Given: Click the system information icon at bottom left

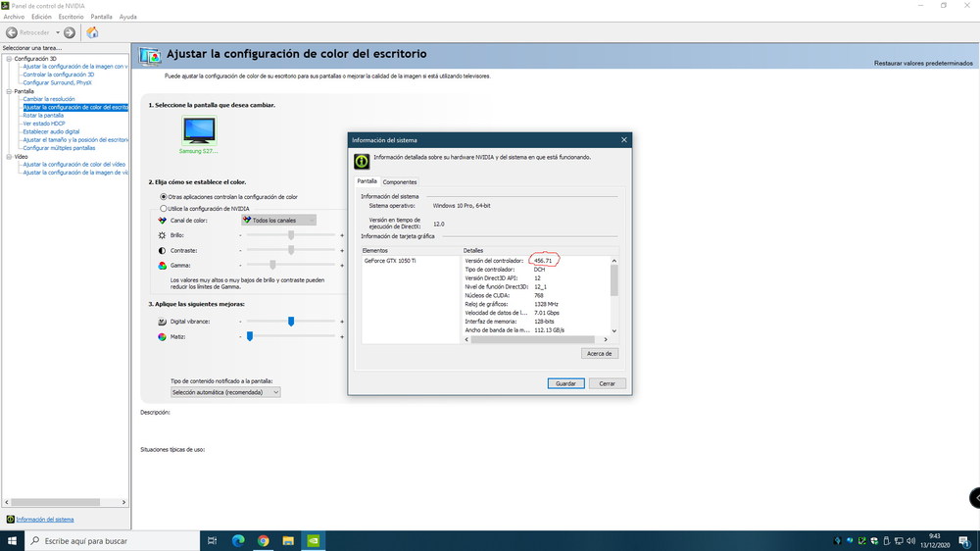Looking at the screenshot, I should pos(10,519).
